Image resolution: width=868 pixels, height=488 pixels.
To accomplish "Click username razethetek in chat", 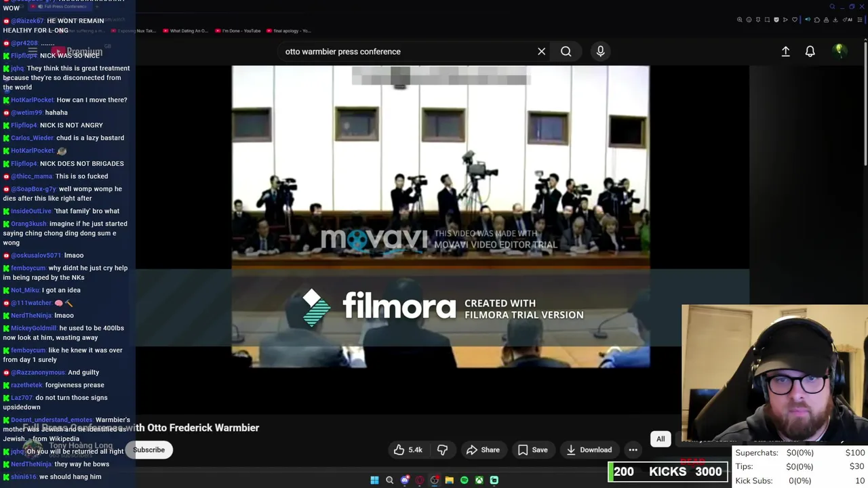I will (26, 385).
